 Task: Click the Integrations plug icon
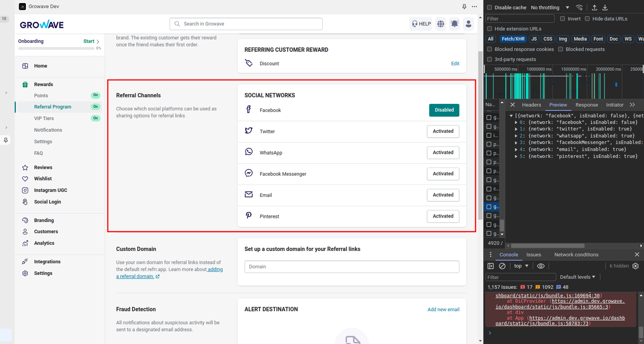25,262
